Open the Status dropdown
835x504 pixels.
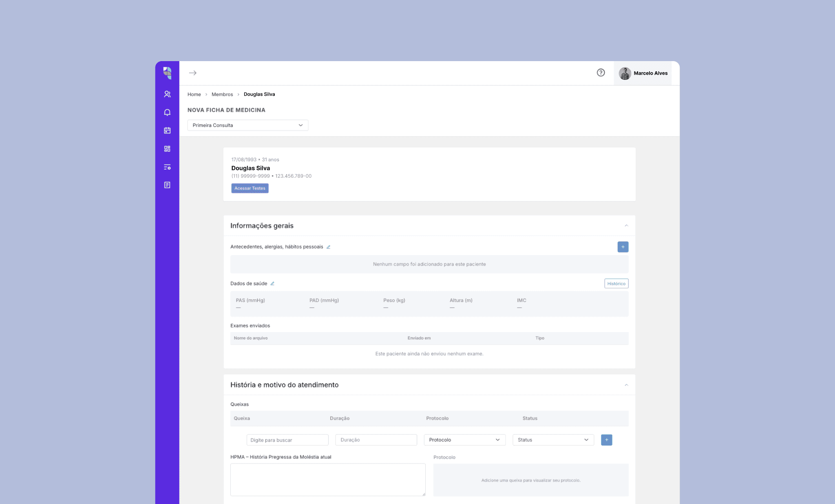click(553, 440)
